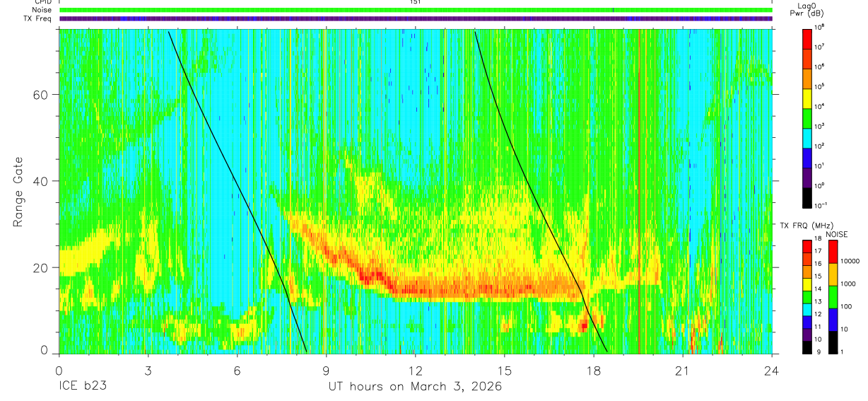Click the 10^-1 label on Lag0 Pwr scale
Image resolution: width=868 pixels, height=401 pixels.
click(x=821, y=205)
